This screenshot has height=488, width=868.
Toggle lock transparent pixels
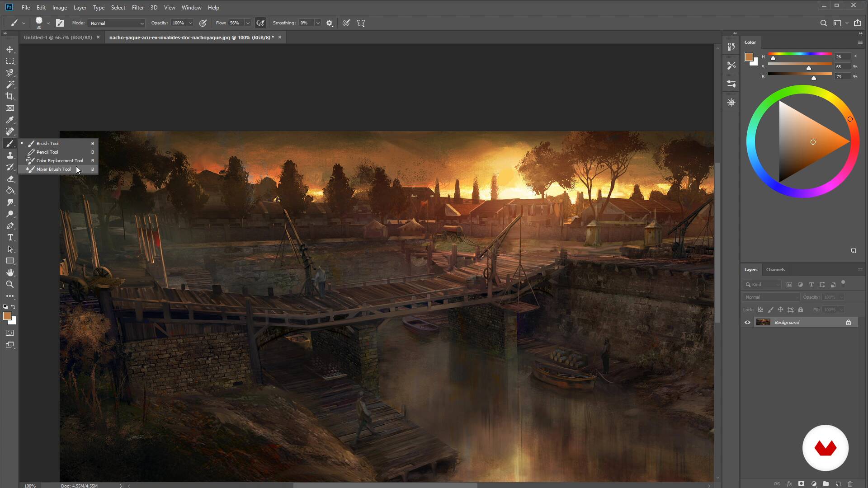[760, 310]
